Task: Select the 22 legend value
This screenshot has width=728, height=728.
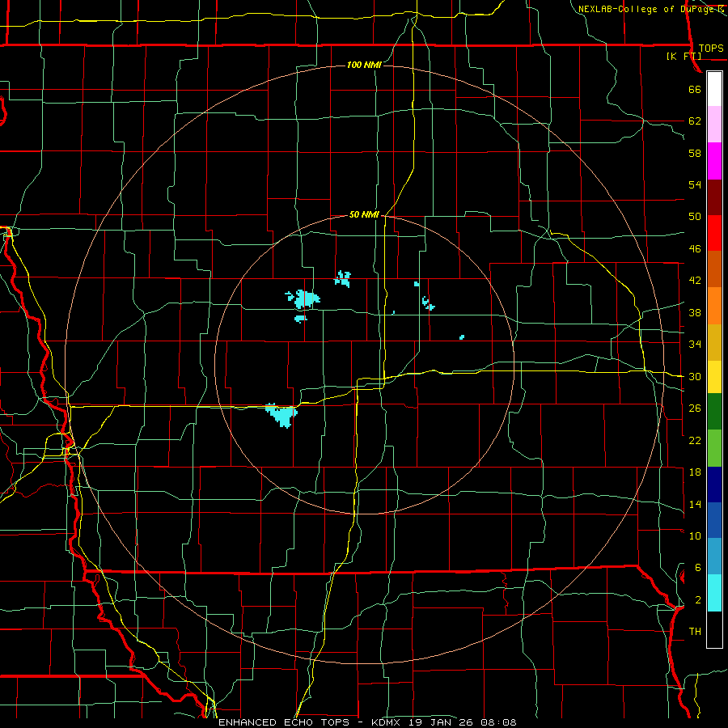Action: 695,440
